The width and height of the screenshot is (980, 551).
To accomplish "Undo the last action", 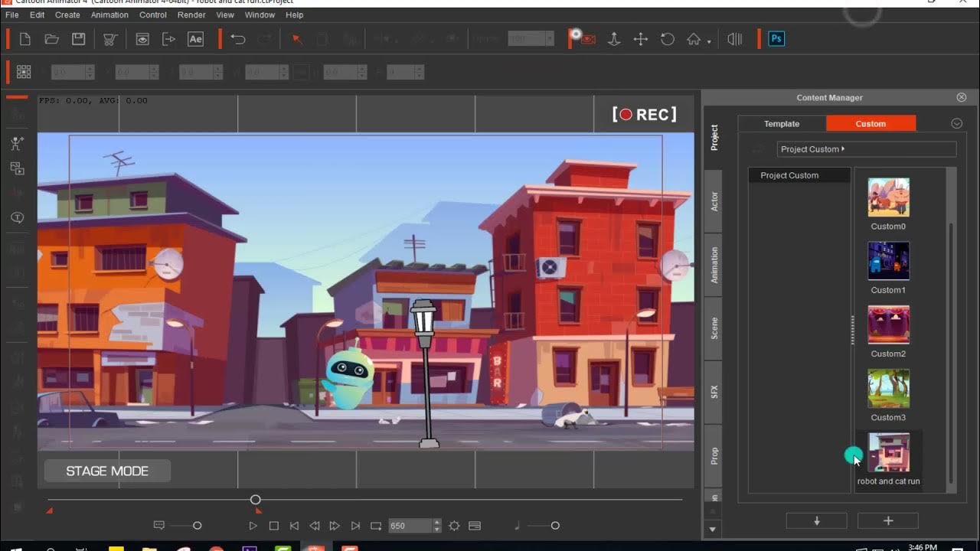I will coord(237,38).
